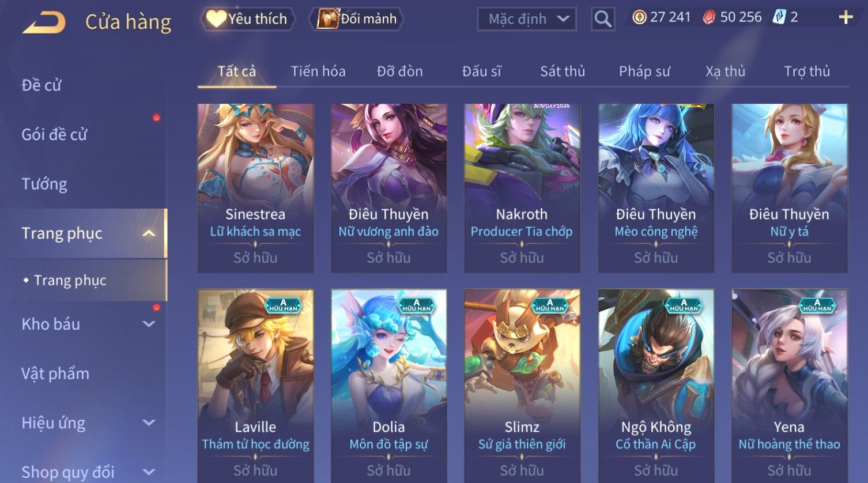Viewport: 868px width, 483px height.
Task: Tap the red ruby currency icon
Action: tap(709, 17)
